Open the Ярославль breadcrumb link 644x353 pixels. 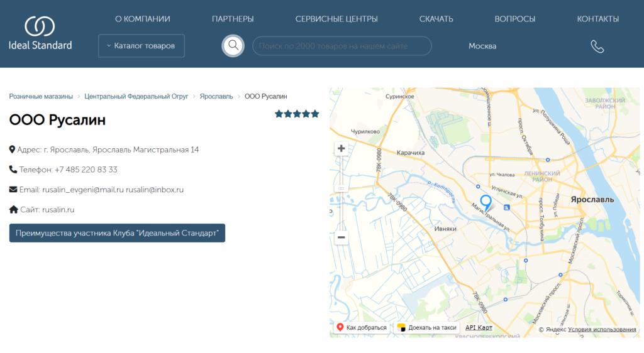216,96
